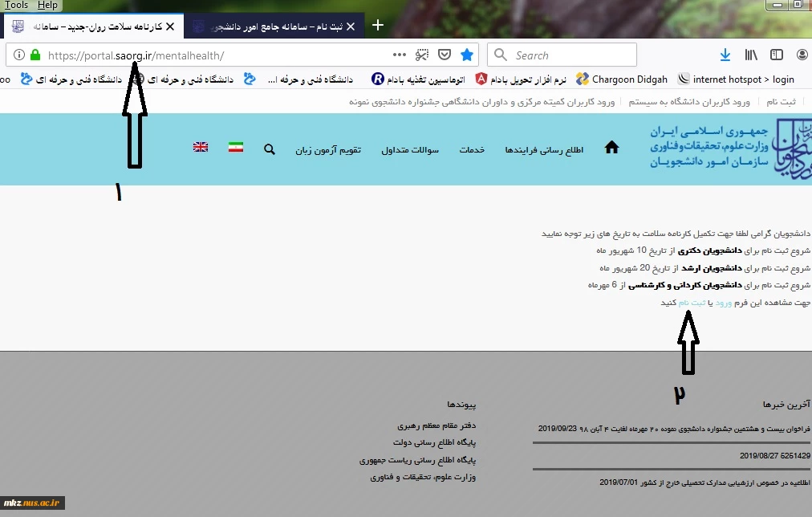This screenshot has width=812, height=517.
Task: Open سوالات متداول menu item
Action: (x=410, y=149)
